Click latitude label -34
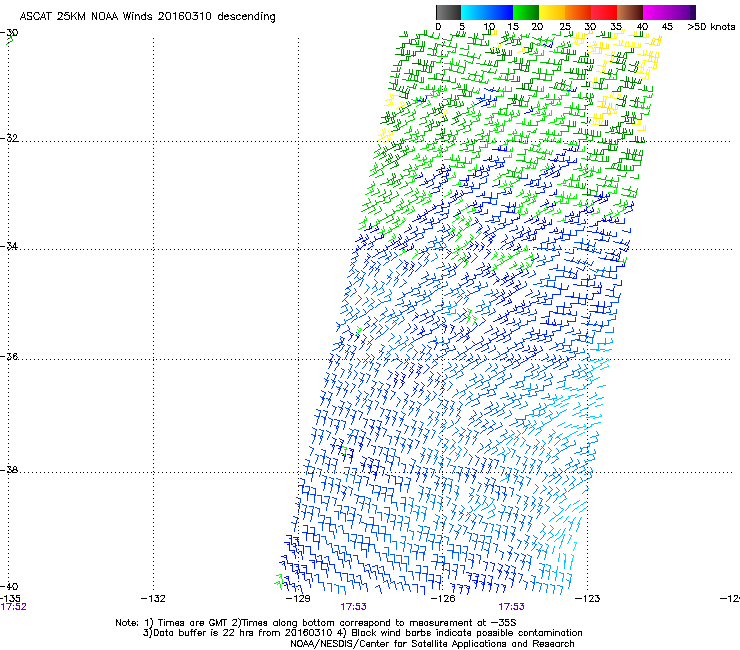Screen dimensions: 740x650 [9, 246]
